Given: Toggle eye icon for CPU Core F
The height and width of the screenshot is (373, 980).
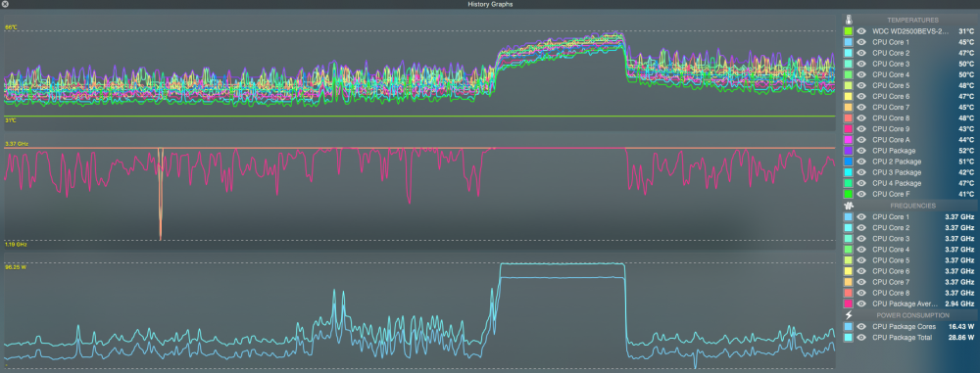Looking at the screenshot, I should [x=861, y=194].
